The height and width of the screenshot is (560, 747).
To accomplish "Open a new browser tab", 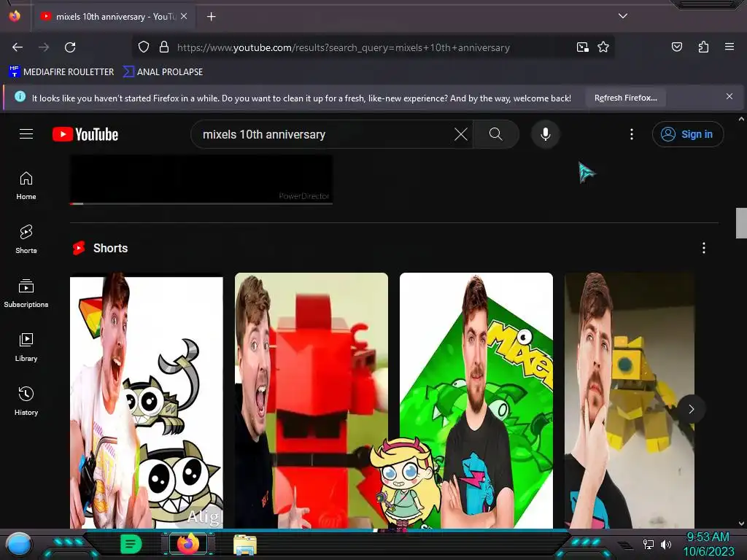I will click(x=211, y=17).
